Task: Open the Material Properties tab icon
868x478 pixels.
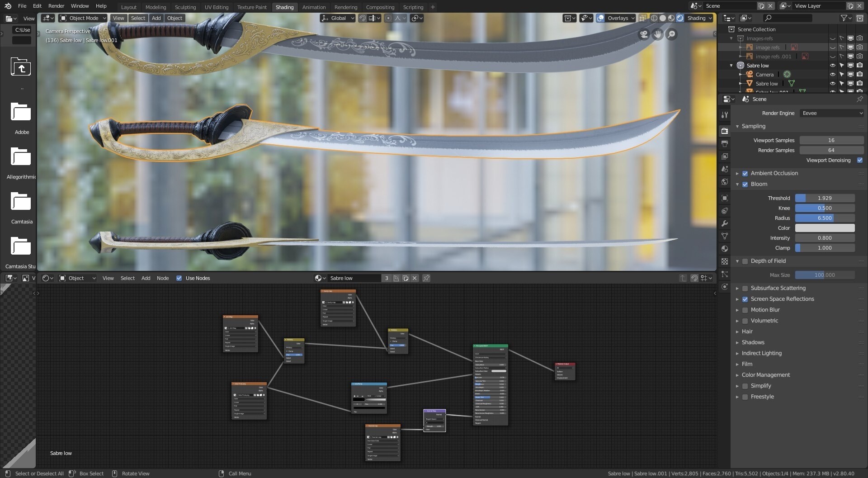Action: (x=725, y=249)
